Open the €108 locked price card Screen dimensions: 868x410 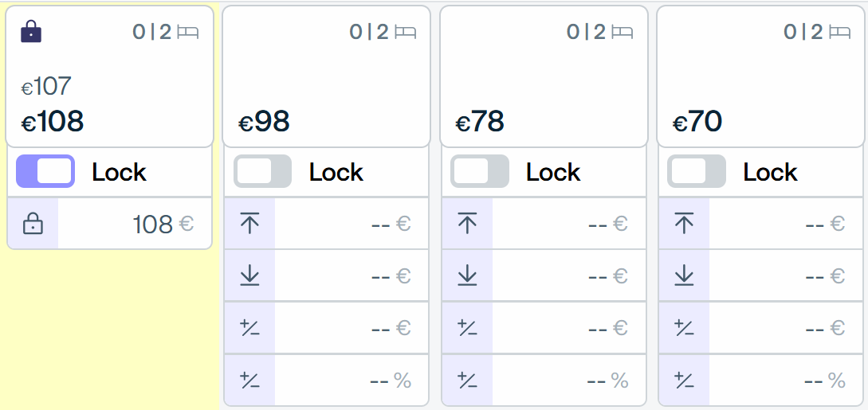(x=110, y=76)
